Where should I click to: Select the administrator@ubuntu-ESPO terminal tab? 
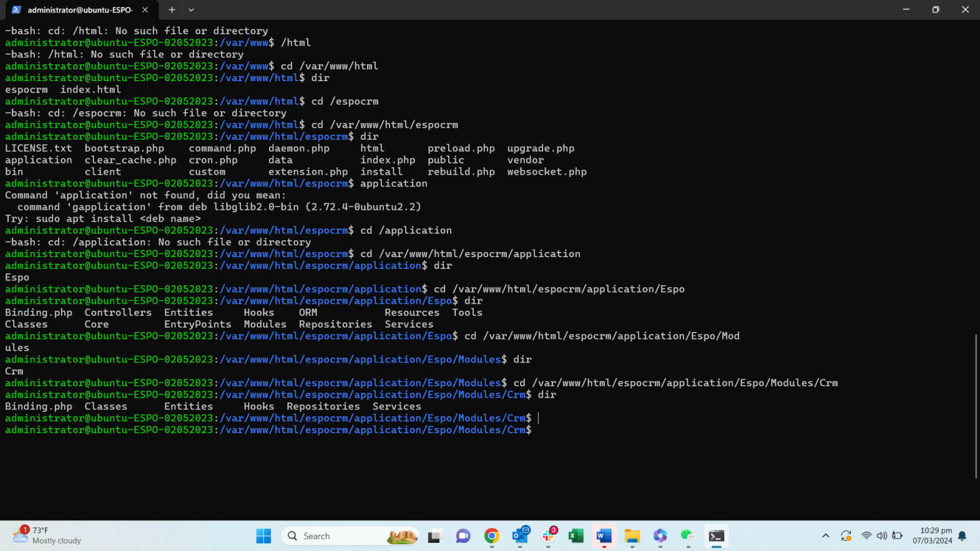(78, 10)
